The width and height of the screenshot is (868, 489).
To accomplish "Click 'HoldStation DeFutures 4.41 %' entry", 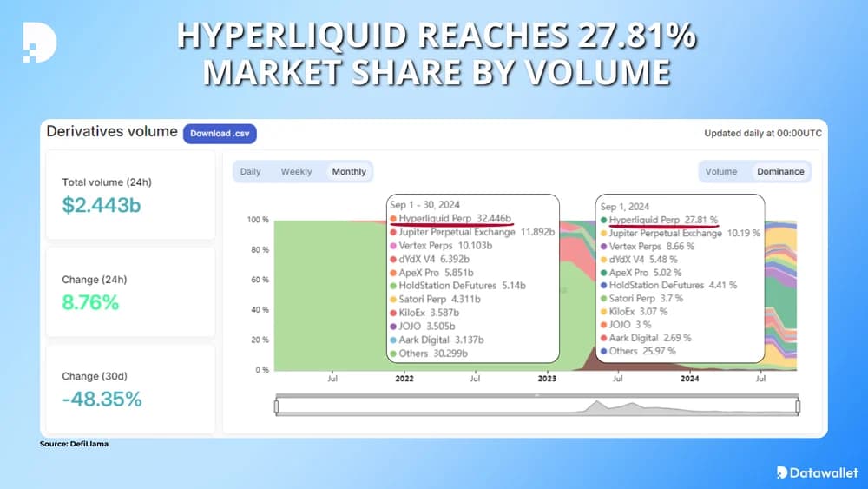I will coord(668,285).
